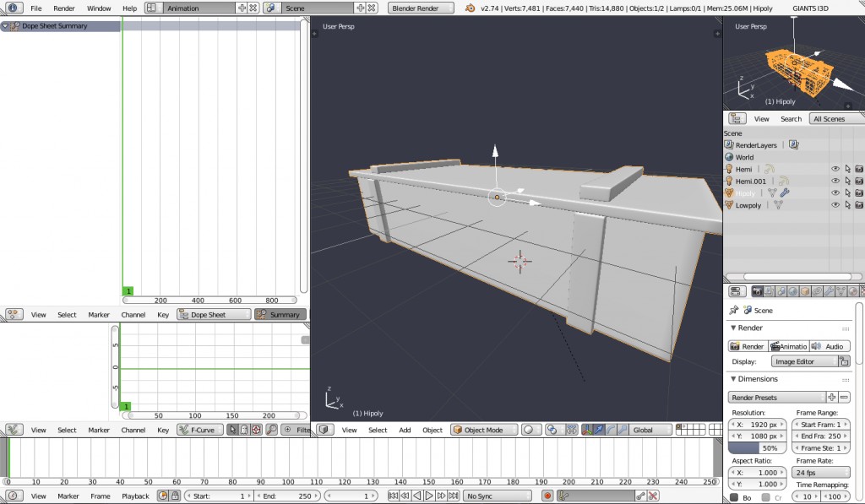Jump to the end of playback range button
This screenshot has height=504, width=865.
point(454,496)
